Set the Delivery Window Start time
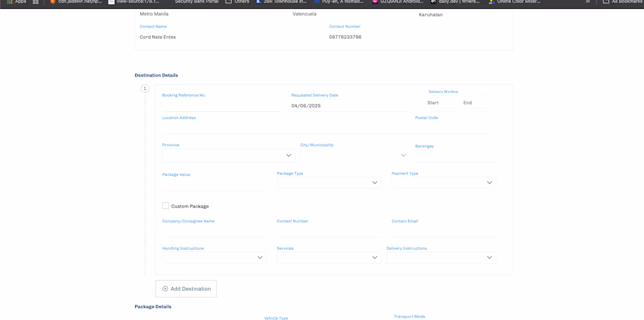 [440, 102]
